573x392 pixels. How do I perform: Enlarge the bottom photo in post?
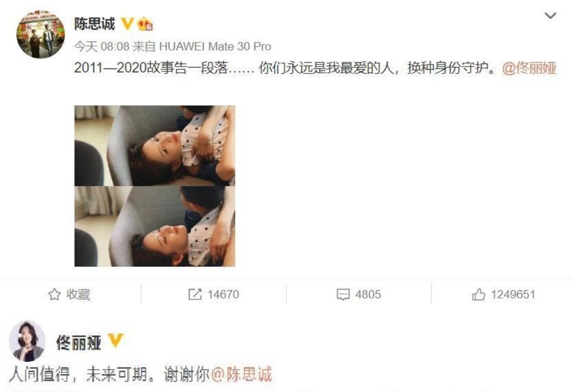[x=155, y=227]
